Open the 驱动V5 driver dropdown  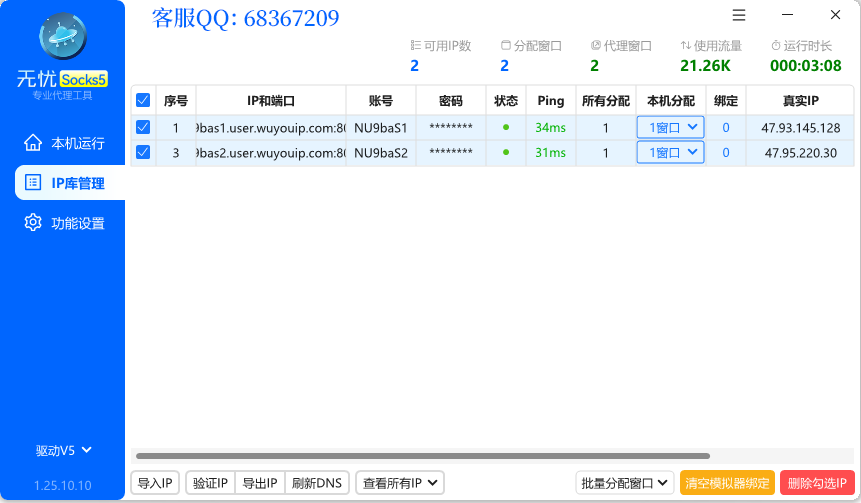(x=63, y=451)
